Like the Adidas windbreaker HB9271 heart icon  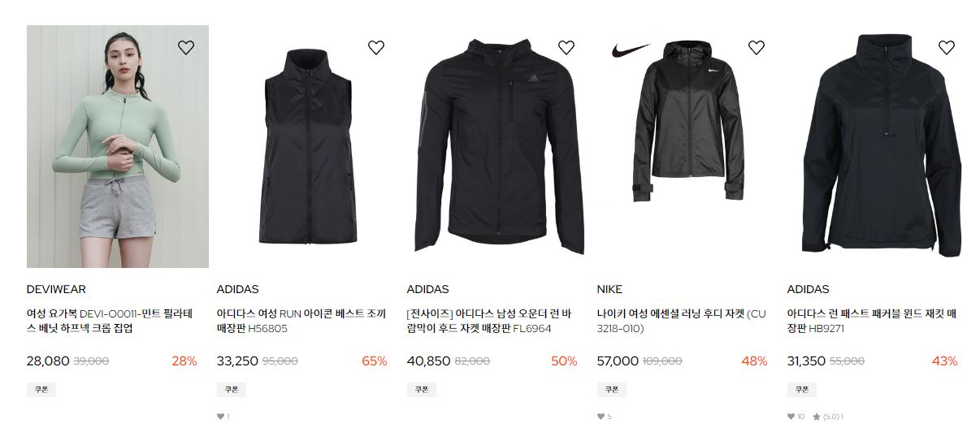coord(947,47)
